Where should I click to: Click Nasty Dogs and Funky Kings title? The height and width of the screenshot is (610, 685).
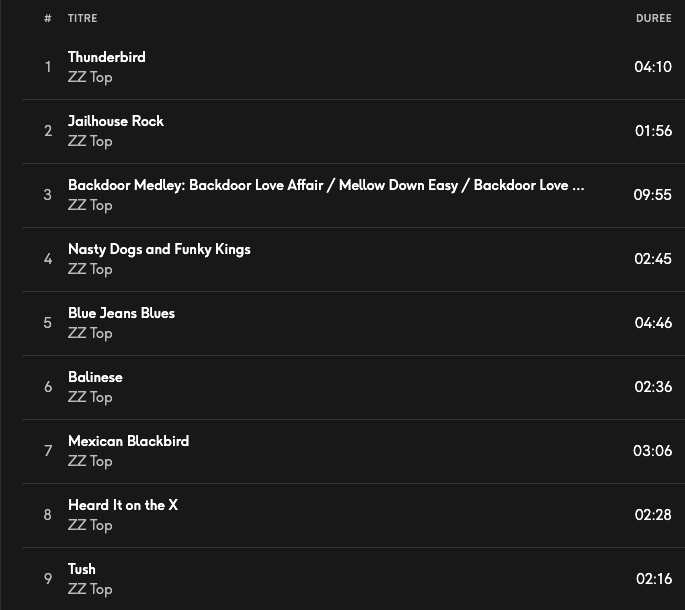point(159,249)
